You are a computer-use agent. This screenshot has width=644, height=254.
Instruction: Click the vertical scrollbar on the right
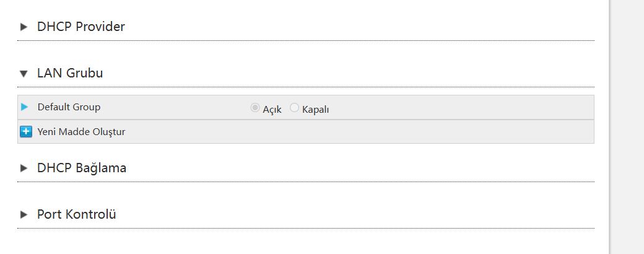click(627, 124)
